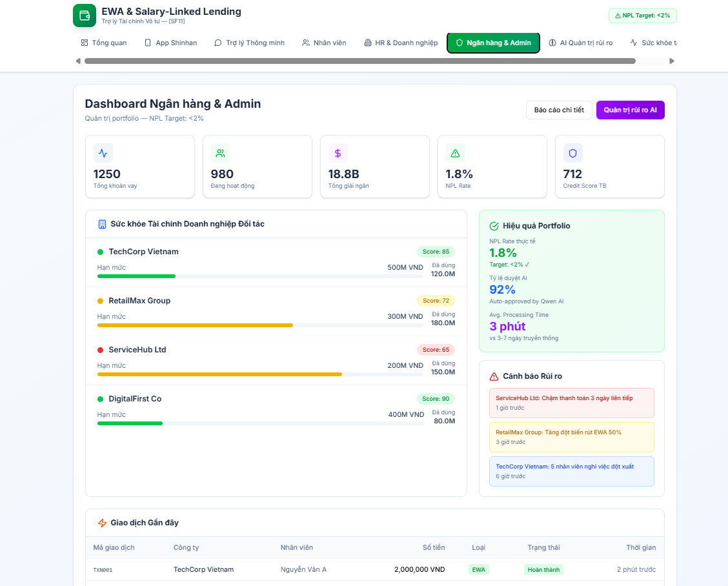Click the right arrow of the tab scrollbar
This screenshot has width=728, height=586.
click(671, 61)
